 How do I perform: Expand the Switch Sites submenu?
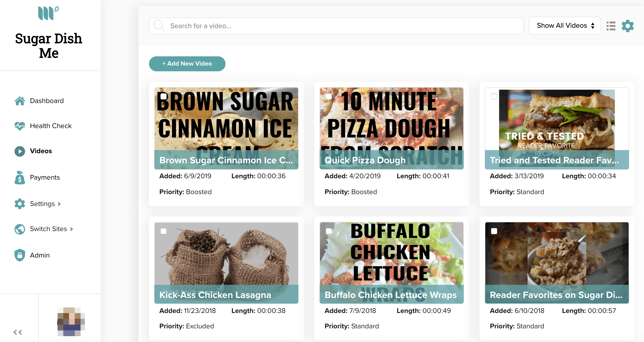[72, 229]
